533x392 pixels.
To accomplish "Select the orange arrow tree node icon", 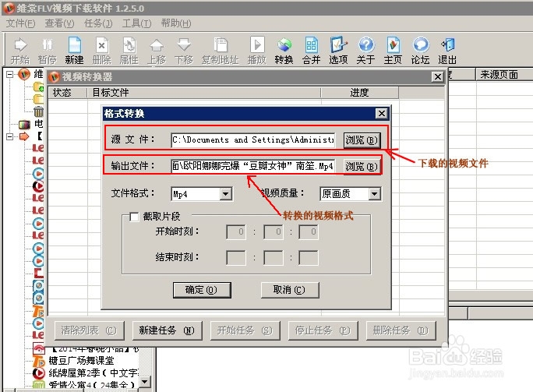I will point(24,136).
